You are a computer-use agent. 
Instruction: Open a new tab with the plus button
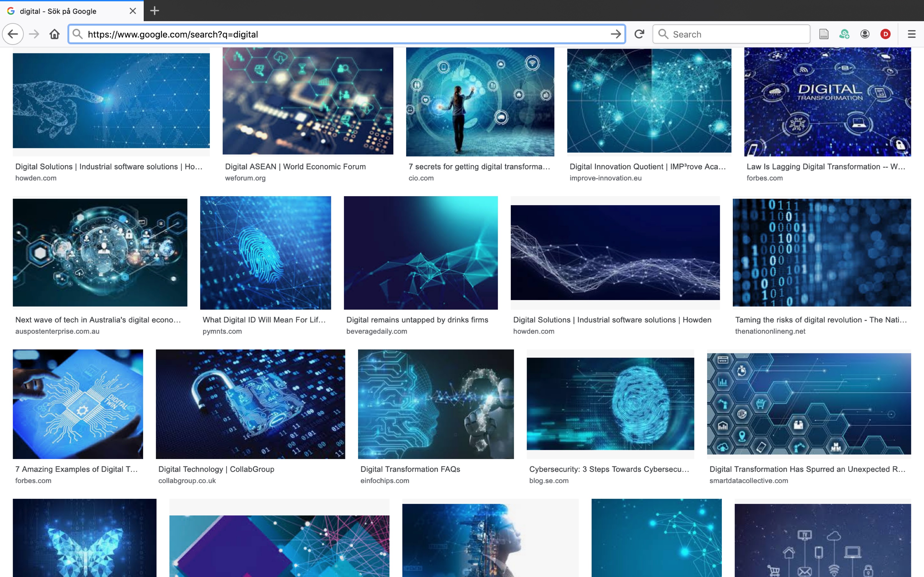154,11
